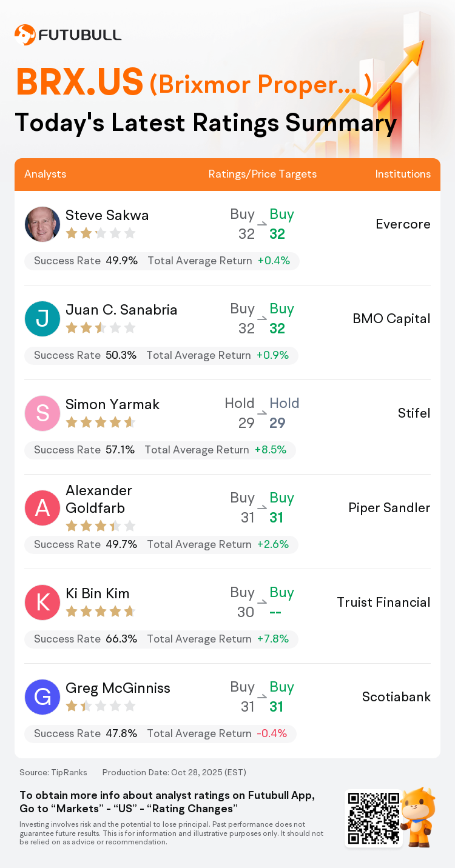Click Alexander Goldfarb's red avatar icon

pos(42,508)
